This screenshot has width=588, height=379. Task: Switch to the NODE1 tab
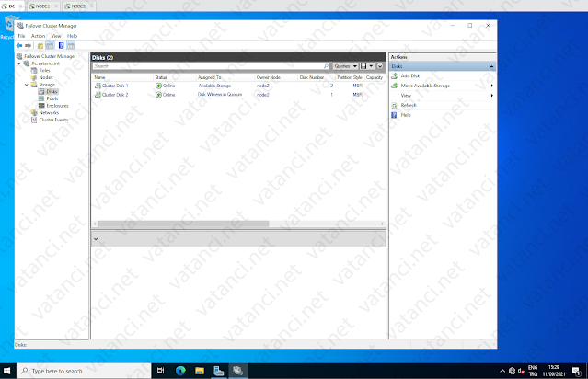[42, 6]
